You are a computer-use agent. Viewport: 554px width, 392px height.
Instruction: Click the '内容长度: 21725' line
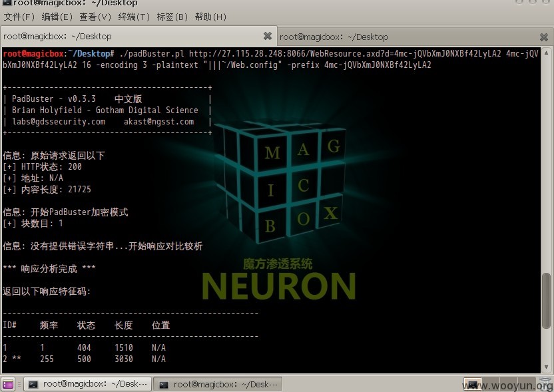pyautogui.click(x=47, y=189)
